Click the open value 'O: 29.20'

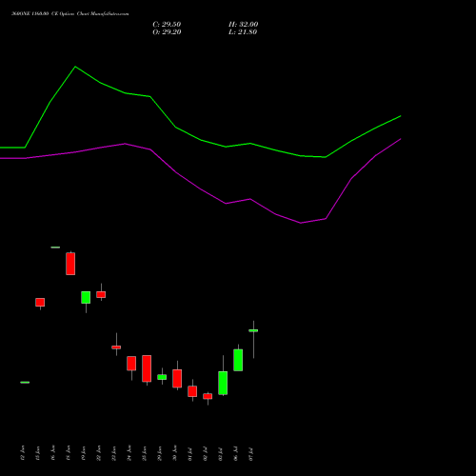pyautogui.click(x=167, y=32)
